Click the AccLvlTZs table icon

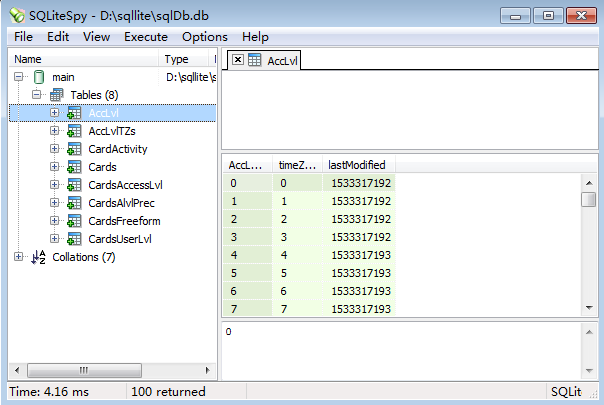click(x=74, y=131)
